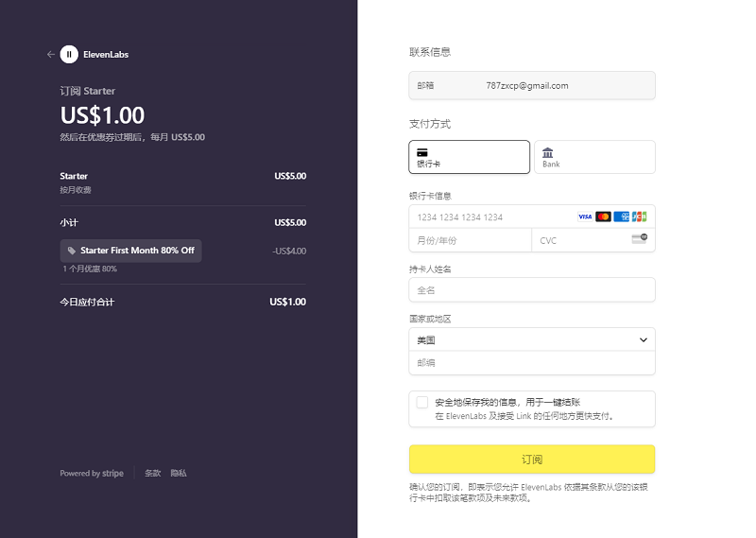Image resolution: width=756 pixels, height=538 pixels.
Task: Click the 月份/年份 expiry field
Action: [470, 240]
